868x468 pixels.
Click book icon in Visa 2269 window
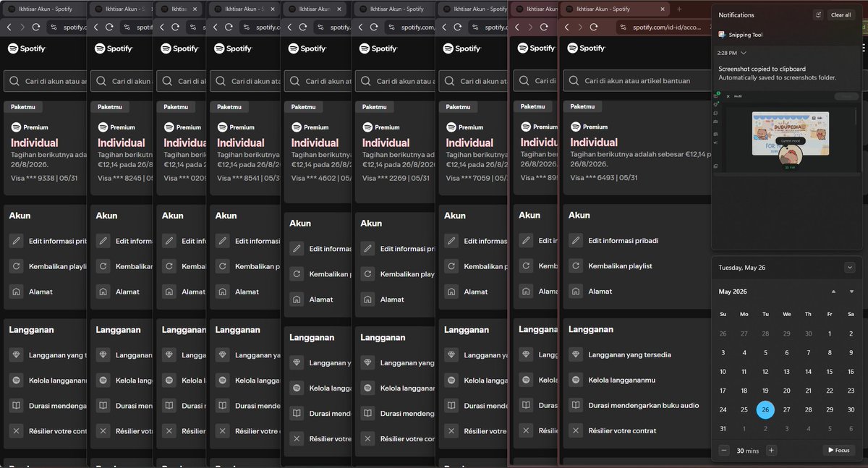[367, 413]
